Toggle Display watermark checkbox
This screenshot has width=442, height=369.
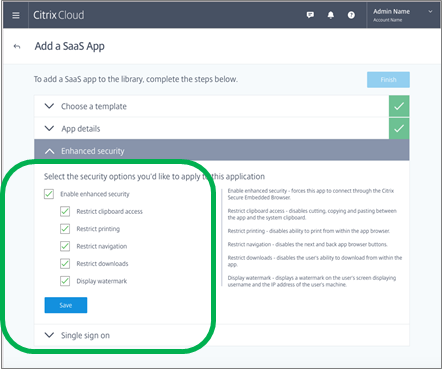coord(65,281)
